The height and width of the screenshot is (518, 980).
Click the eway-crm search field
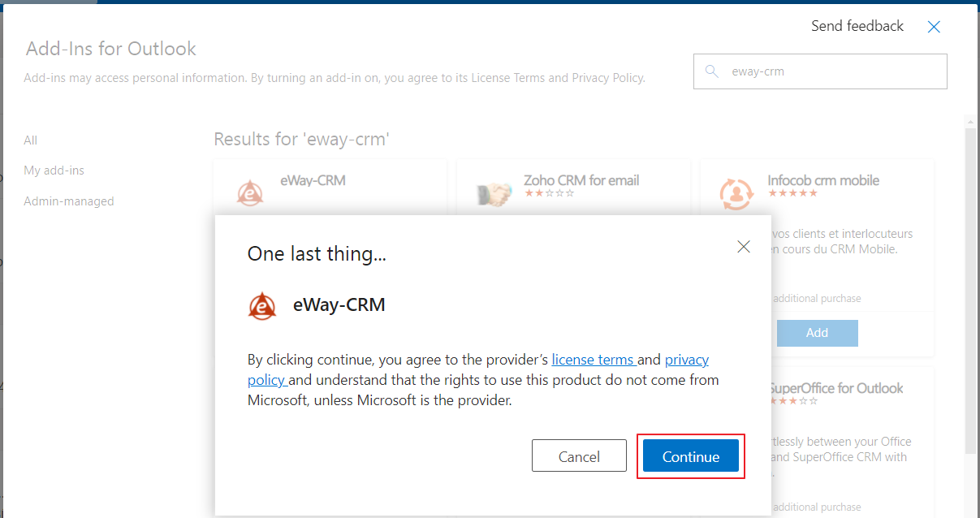coord(820,71)
